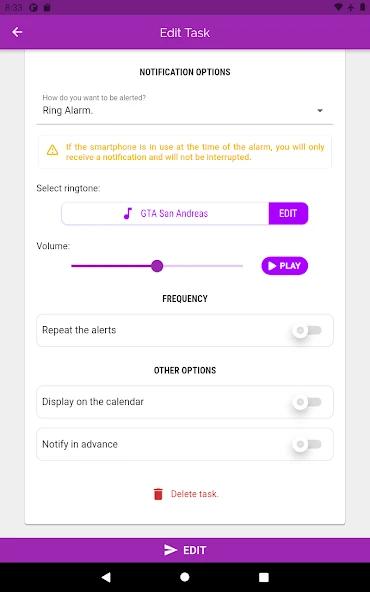Tap Android back navigation triangle

[x=106, y=577]
